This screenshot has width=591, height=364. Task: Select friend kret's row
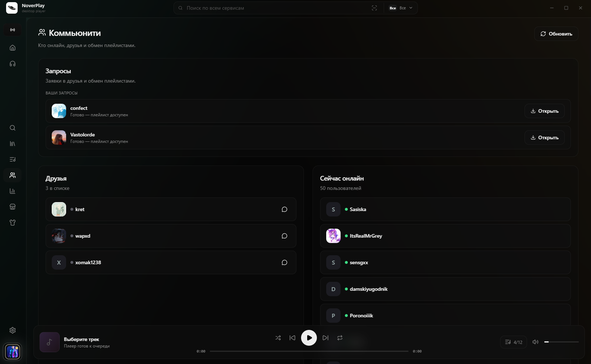pos(171,209)
